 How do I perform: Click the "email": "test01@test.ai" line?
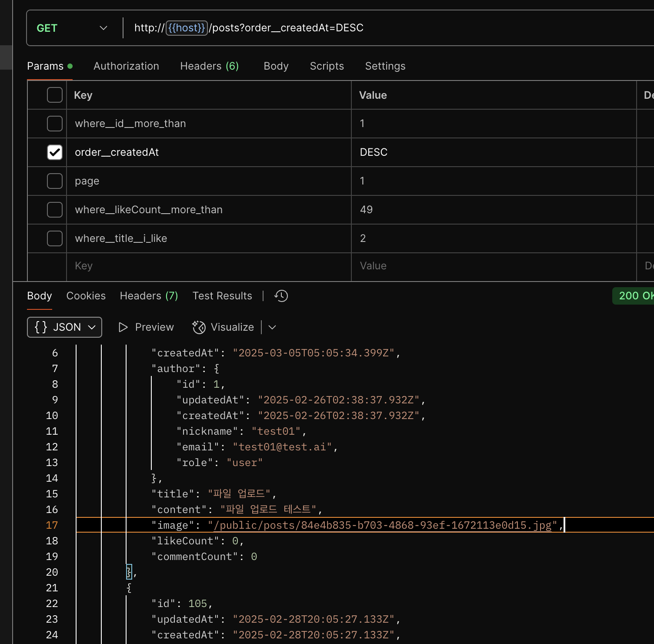[x=257, y=447]
